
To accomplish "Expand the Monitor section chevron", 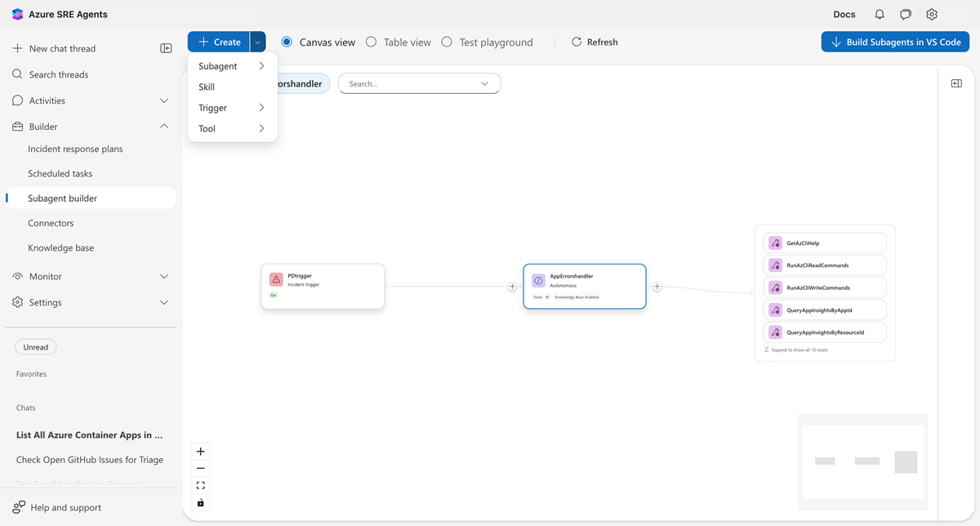I will [163, 276].
